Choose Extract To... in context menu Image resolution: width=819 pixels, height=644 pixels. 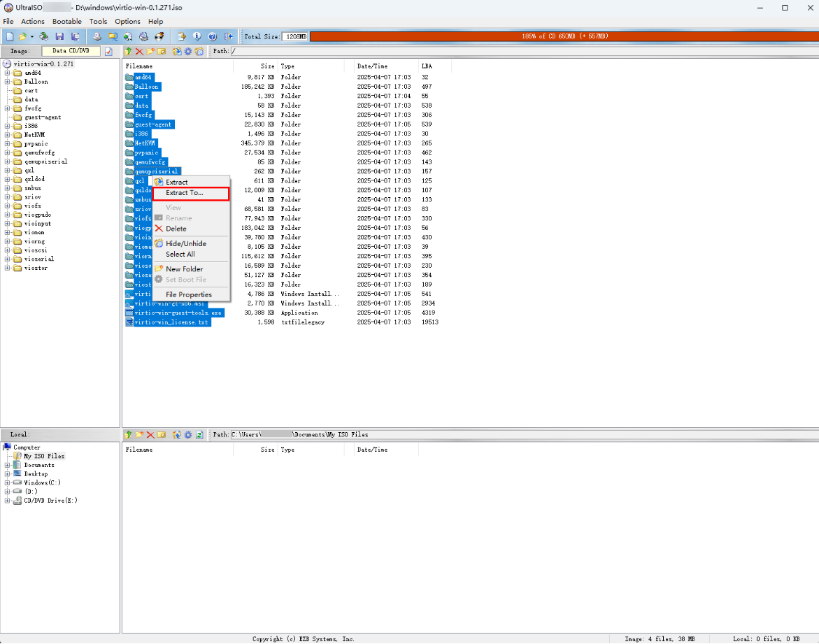(191, 193)
